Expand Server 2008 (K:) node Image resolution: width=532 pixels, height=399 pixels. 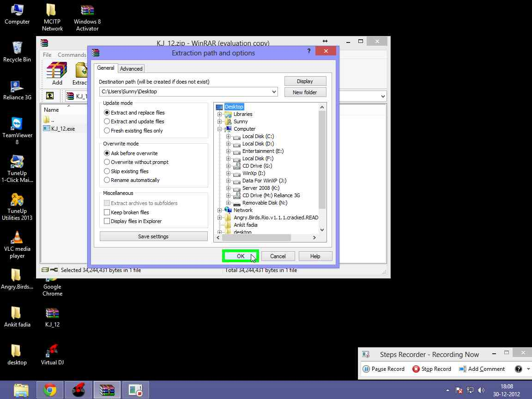point(228,188)
